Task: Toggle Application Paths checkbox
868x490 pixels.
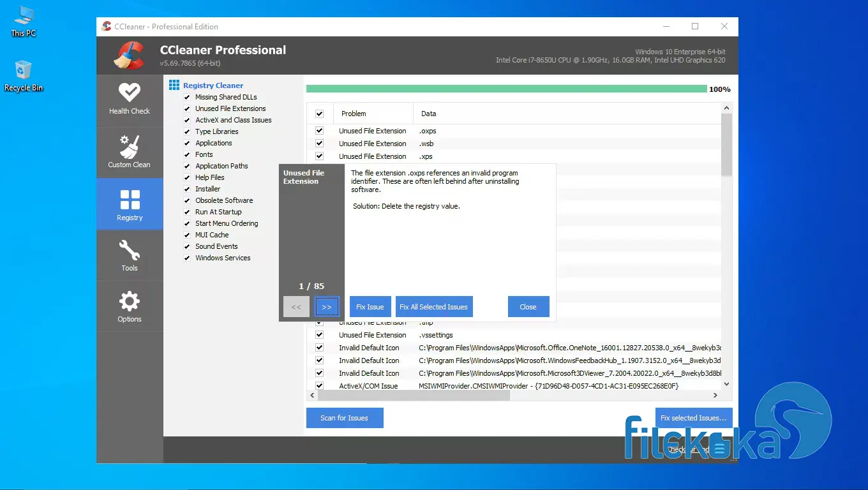Action: tap(187, 166)
